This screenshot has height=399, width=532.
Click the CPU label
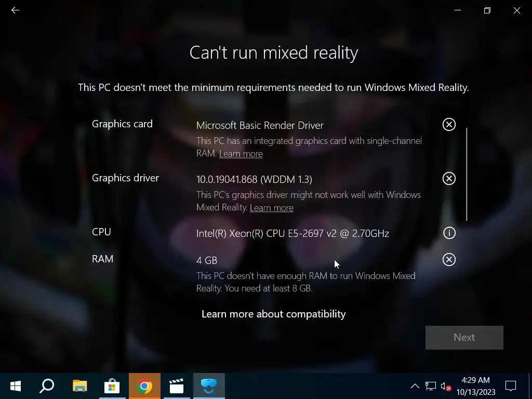pyautogui.click(x=101, y=232)
